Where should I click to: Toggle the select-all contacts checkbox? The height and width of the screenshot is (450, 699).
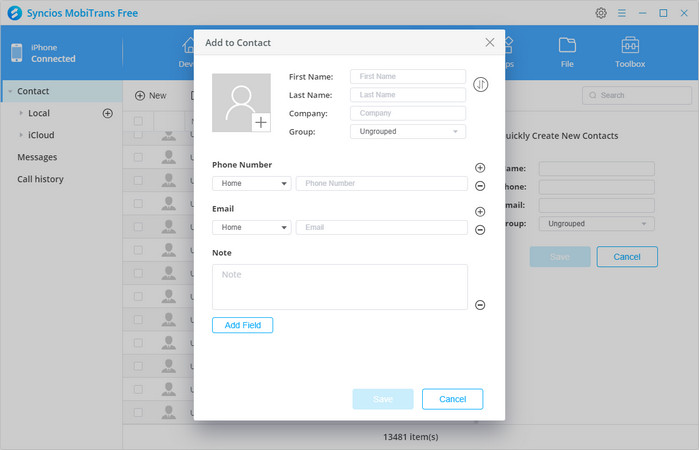[138, 121]
